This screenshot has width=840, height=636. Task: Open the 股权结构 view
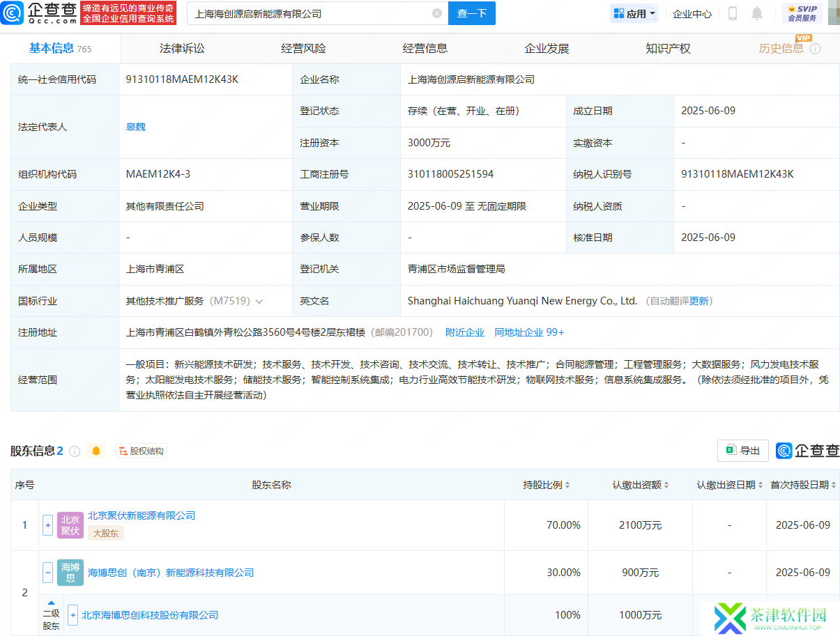(x=142, y=451)
